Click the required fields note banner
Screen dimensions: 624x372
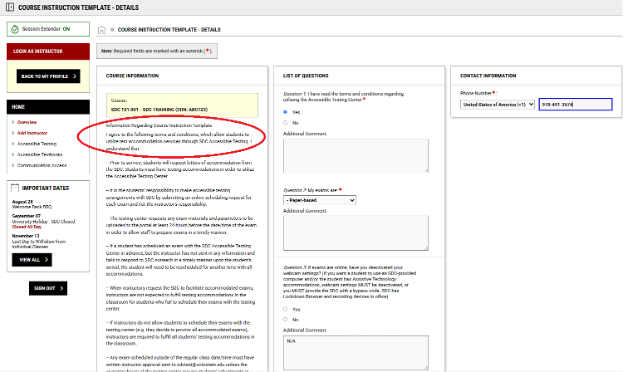157,51
